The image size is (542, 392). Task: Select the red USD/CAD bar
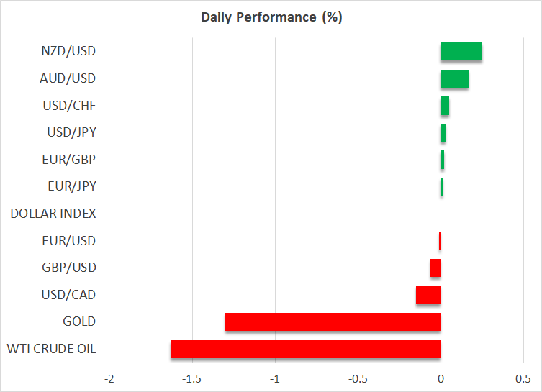pos(428,295)
